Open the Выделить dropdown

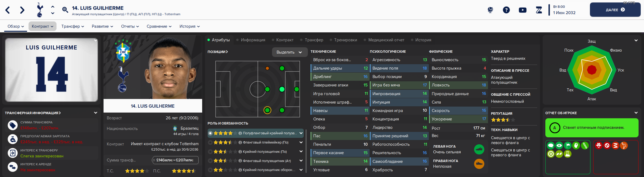[x=289, y=52]
